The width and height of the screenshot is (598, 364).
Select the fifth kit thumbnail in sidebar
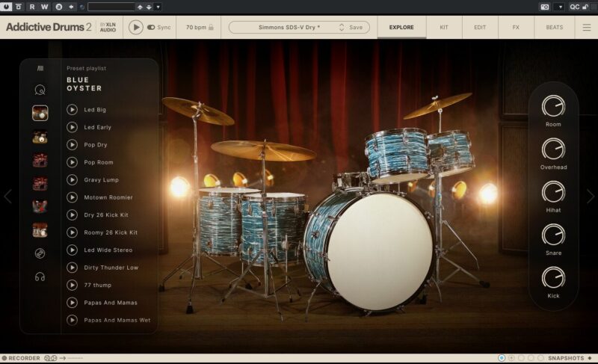coord(40,207)
